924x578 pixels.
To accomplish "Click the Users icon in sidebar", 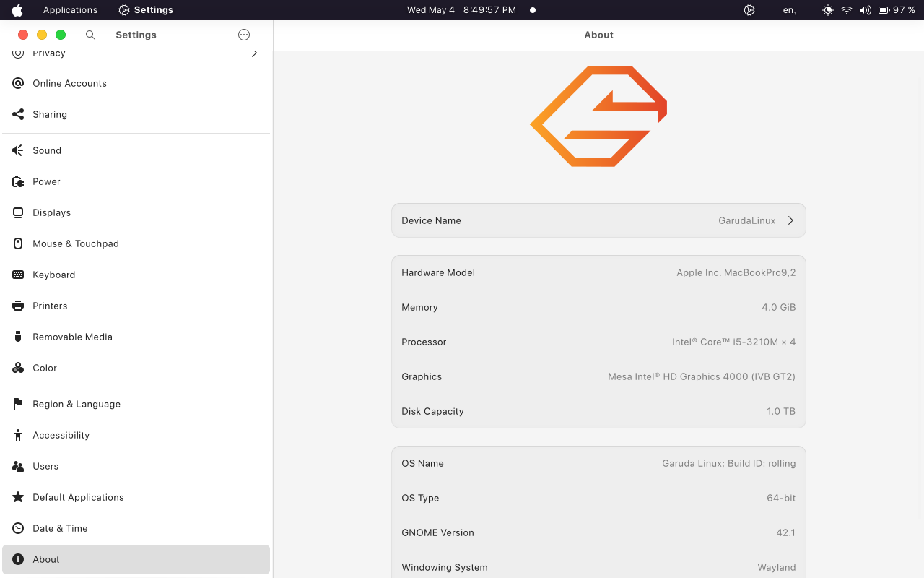I will point(18,466).
